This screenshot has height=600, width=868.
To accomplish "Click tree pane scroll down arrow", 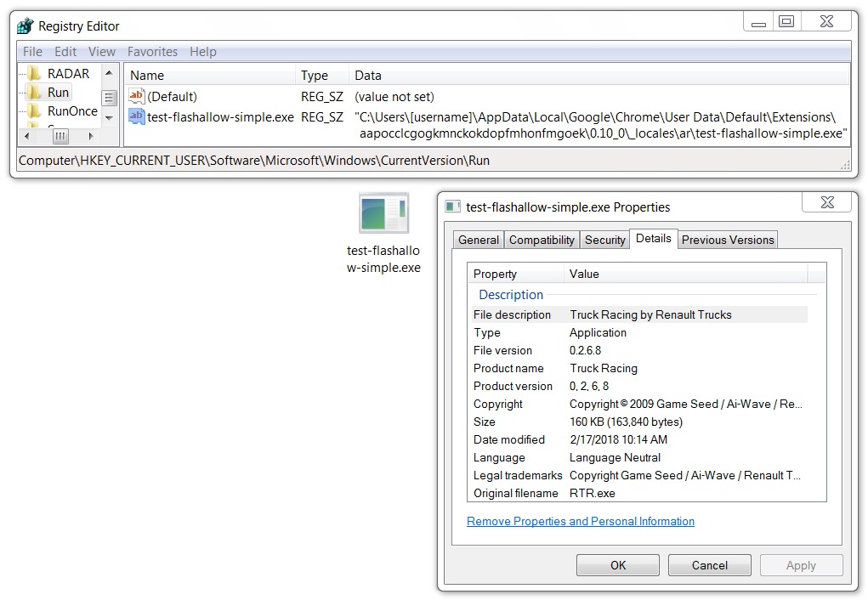I will click(x=109, y=118).
